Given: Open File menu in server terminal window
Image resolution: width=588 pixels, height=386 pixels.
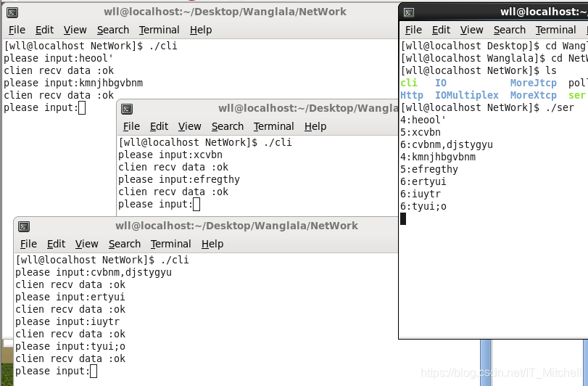Looking at the screenshot, I should click(x=413, y=30).
